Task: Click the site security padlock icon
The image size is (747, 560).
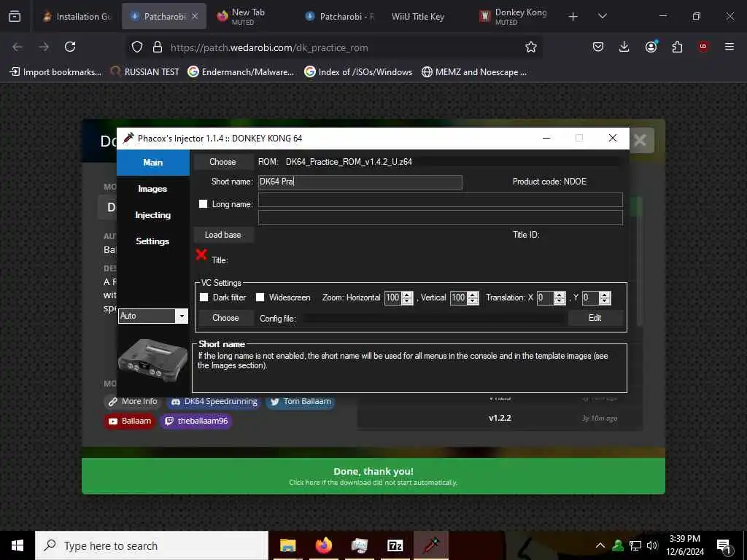Action: [158, 47]
